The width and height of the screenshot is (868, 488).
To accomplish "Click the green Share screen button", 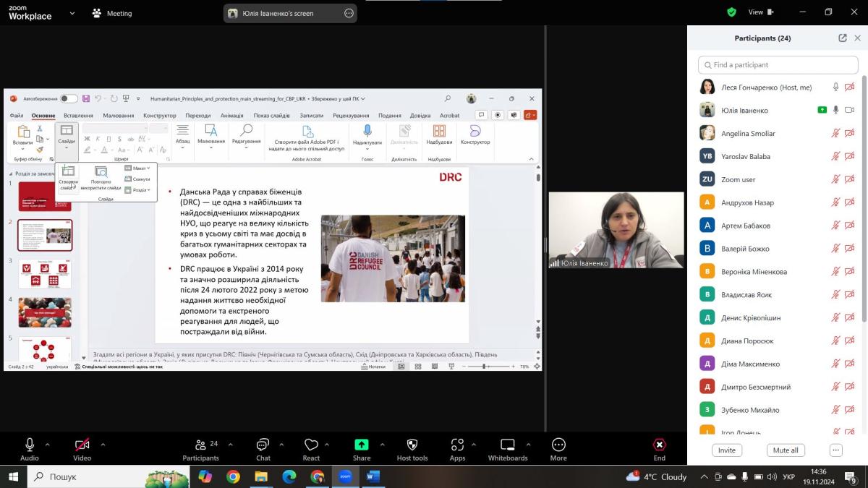I will (x=361, y=445).
